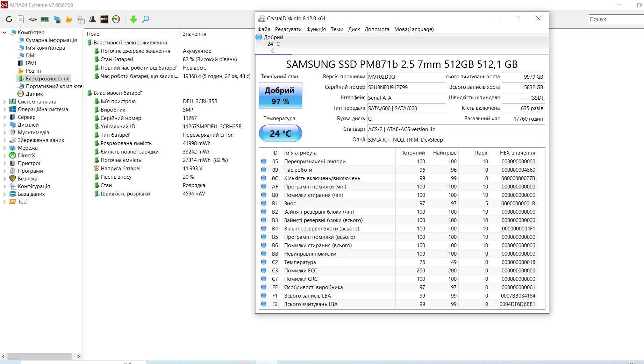Click the Серійний номер field S3U3NF0J912799
The width and height of the screenshot is (644, 364).
pos(406,87)
